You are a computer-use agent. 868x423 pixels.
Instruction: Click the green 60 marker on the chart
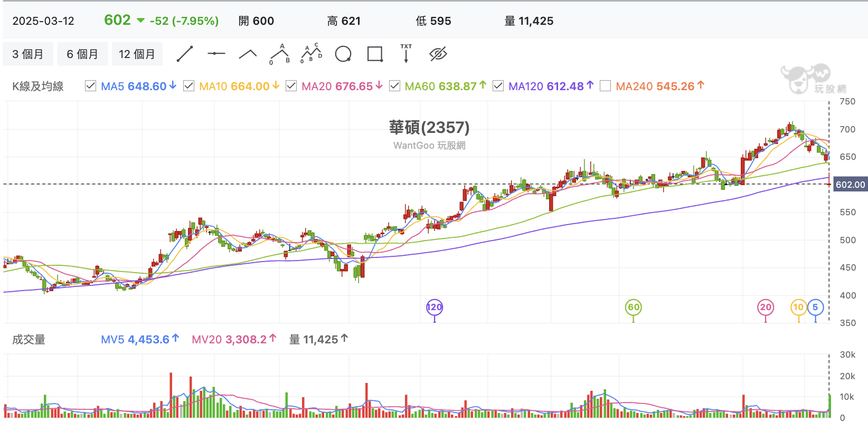click(634, 307)
